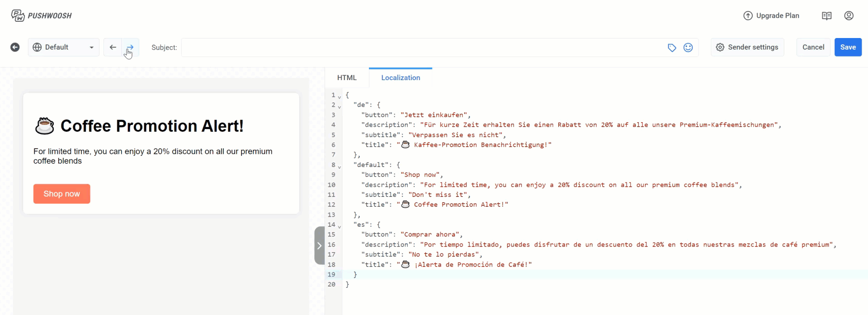Switch to the HTML tab

click(x=347, y=78)
